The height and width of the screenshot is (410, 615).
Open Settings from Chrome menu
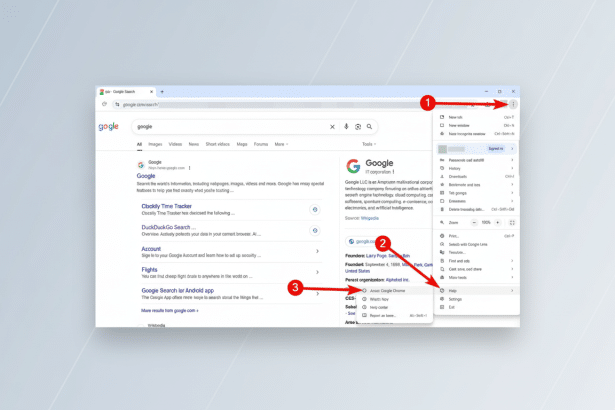click(x=477, y=299)
